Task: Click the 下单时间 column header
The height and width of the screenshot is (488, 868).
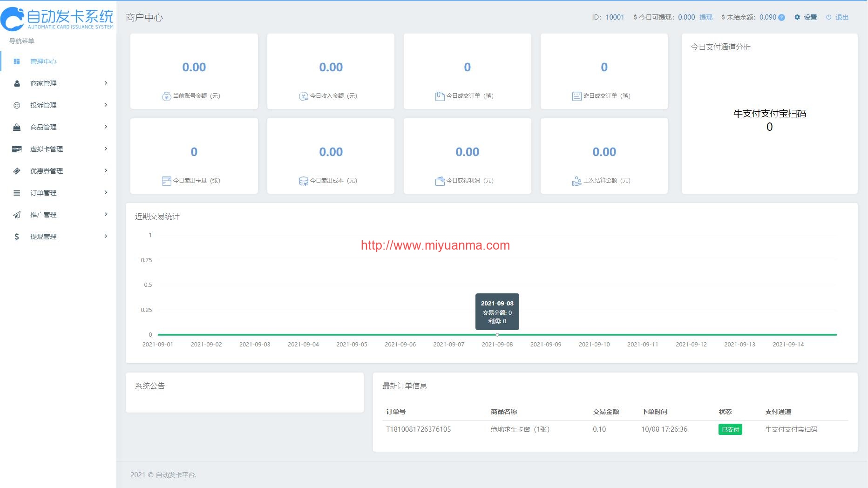Action: pos(654,412)
